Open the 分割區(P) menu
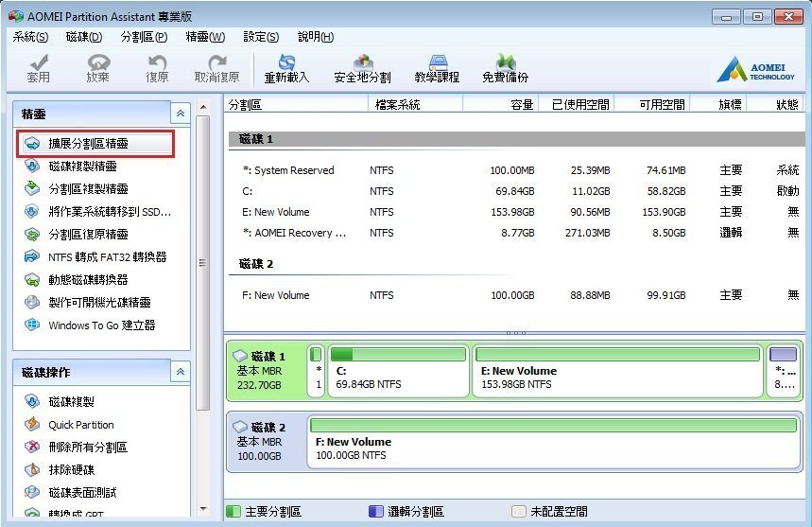 (x=144, y=37)
